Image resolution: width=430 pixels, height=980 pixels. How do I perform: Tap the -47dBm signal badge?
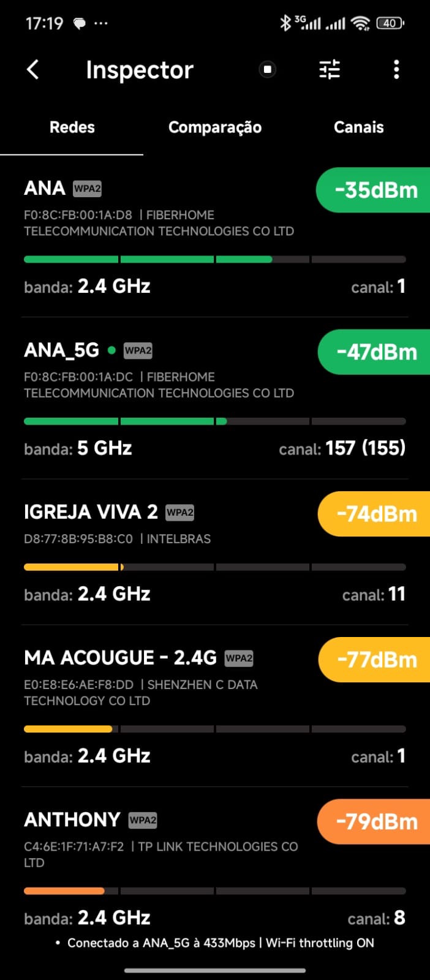pos(376,352)
